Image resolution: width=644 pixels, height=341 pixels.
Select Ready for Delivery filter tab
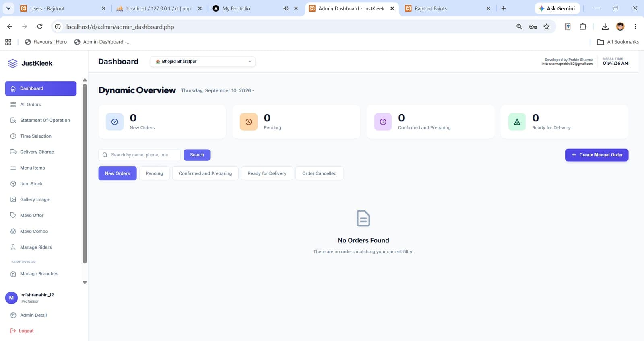coord(267,173)
